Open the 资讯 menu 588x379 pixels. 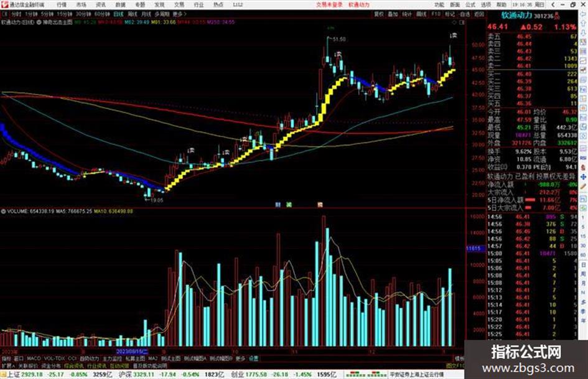pyautogui.click(x=101, y=4)
